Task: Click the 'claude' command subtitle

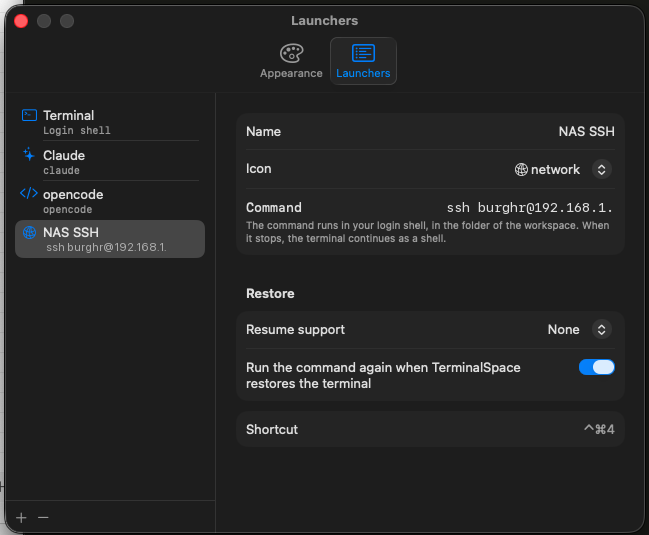Action: pos(61,170)
